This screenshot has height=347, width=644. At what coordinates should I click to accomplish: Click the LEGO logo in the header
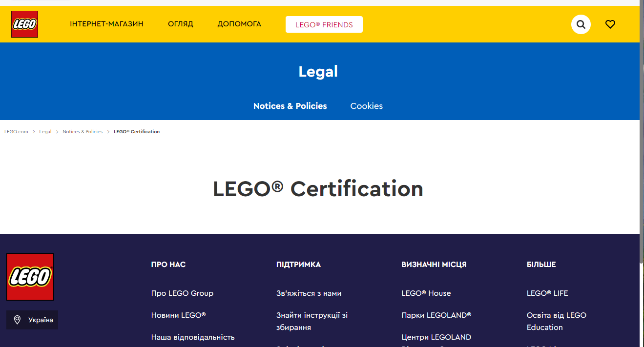(x=25, y=24)
